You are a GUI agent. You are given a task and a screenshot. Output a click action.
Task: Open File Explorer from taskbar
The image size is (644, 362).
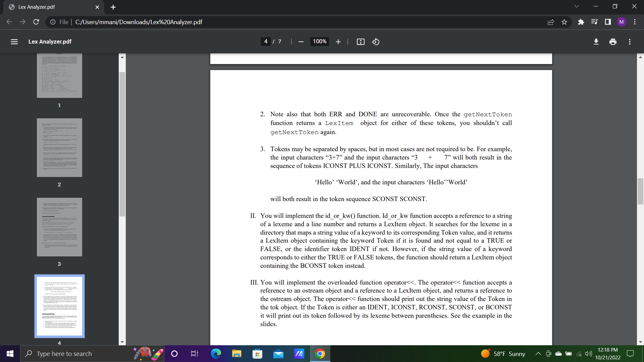(x=236, y=354)
